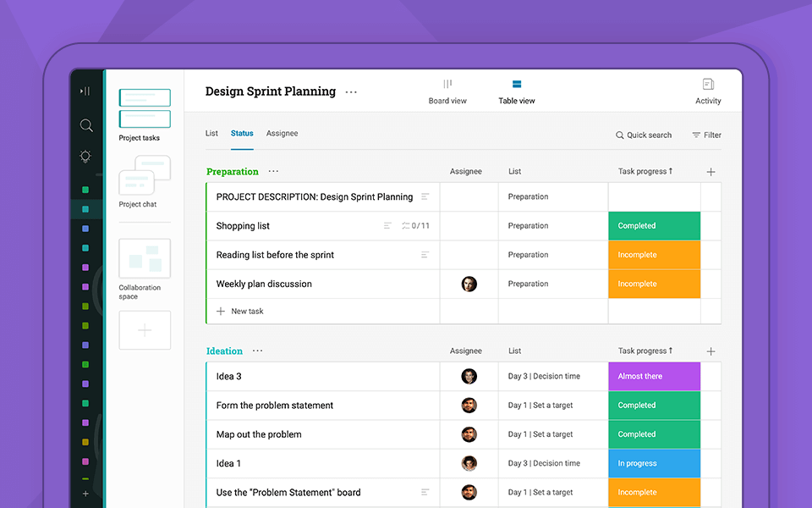Click empty assignee cell of Shopping list
The image size is (812, 508).
(469, 225)
